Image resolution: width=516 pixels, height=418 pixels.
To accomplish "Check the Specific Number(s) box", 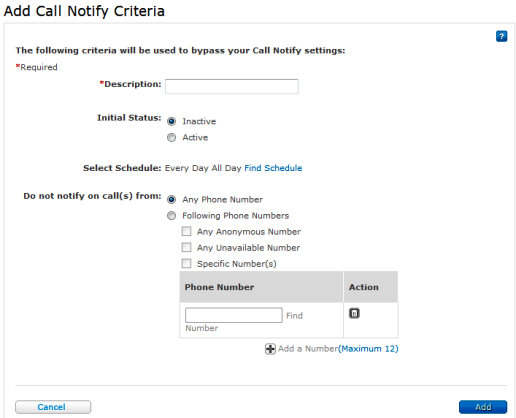I will pos(186,263).
